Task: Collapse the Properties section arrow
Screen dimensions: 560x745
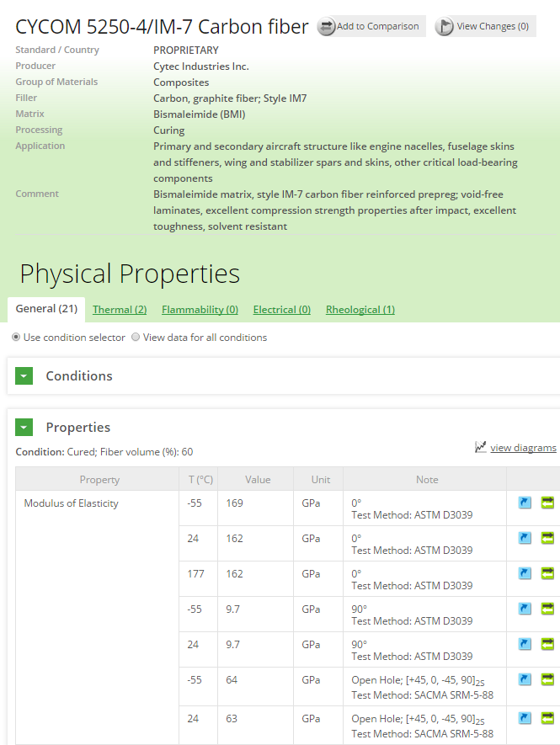Action: click(x=24, y=427)
